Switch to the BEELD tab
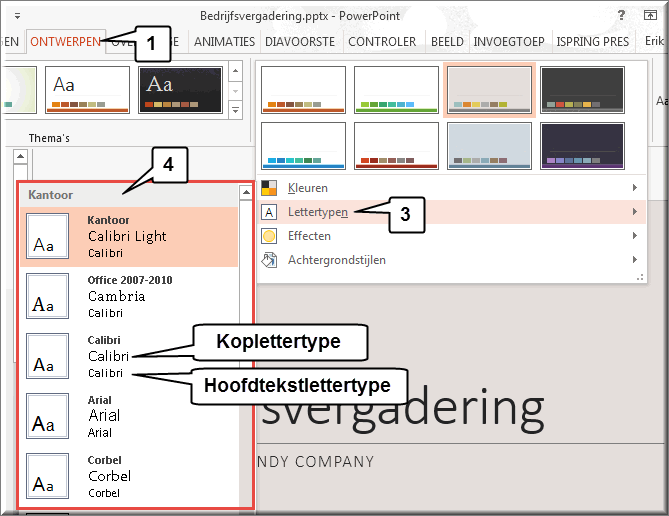The width and height of the screenshot is (669, 516). [447, 42]
